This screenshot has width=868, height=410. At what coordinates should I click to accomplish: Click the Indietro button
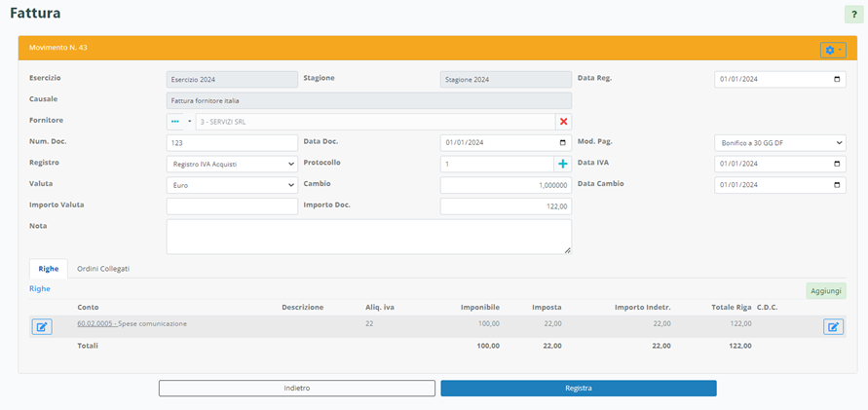coord(297,388)
